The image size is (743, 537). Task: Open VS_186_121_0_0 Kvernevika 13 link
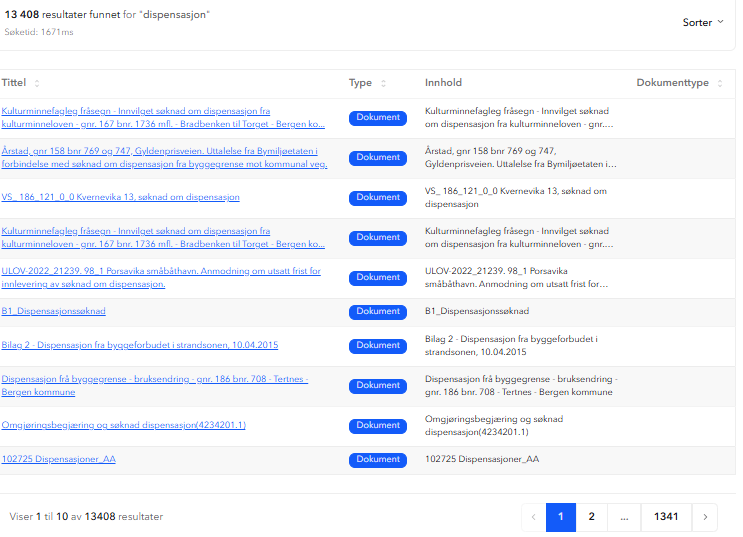pyautogui.click(x=120, y=197)
